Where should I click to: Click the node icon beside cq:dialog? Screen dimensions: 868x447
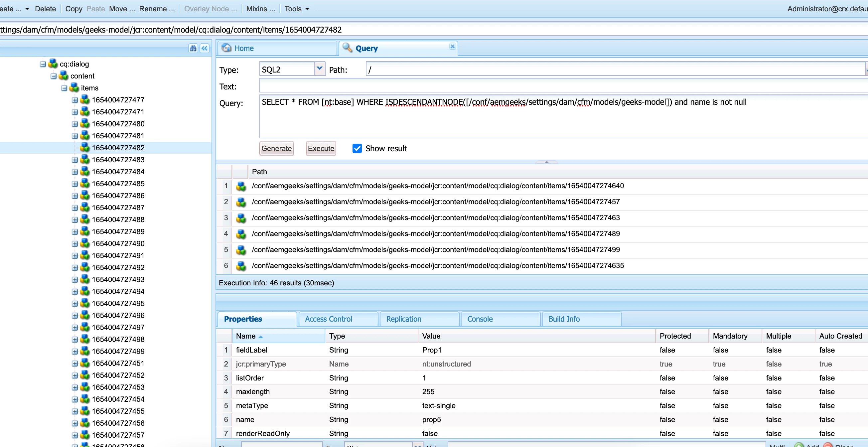[53, 64]
